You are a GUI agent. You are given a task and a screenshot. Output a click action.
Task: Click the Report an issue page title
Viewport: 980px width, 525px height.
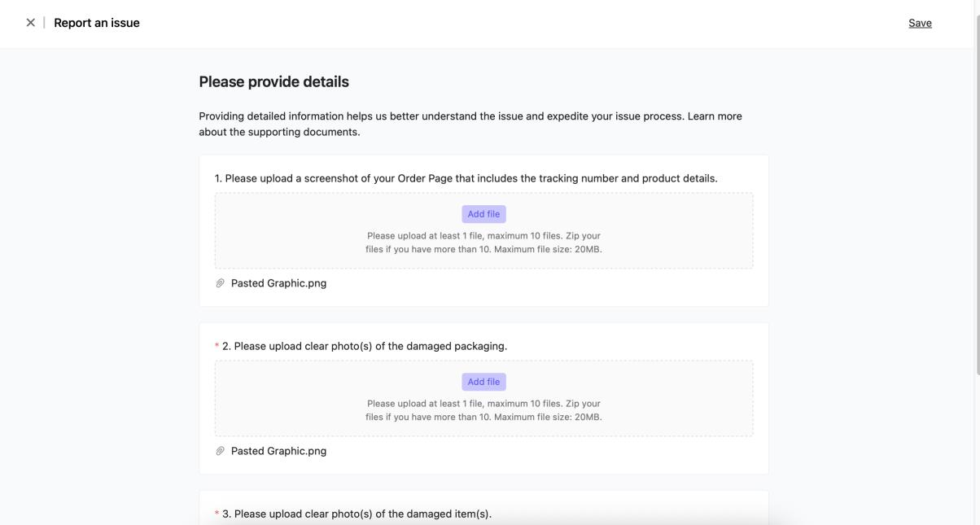click(97, 23)
